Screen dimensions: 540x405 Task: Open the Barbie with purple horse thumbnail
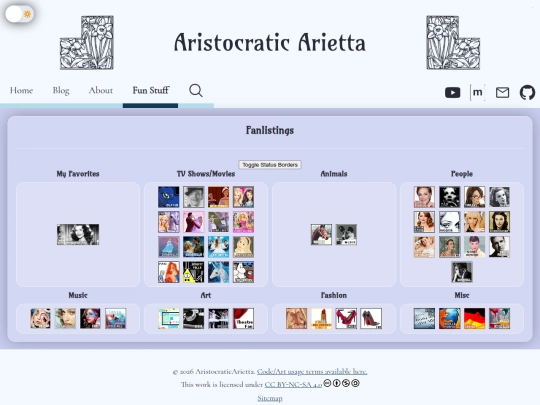coord(168,222)
